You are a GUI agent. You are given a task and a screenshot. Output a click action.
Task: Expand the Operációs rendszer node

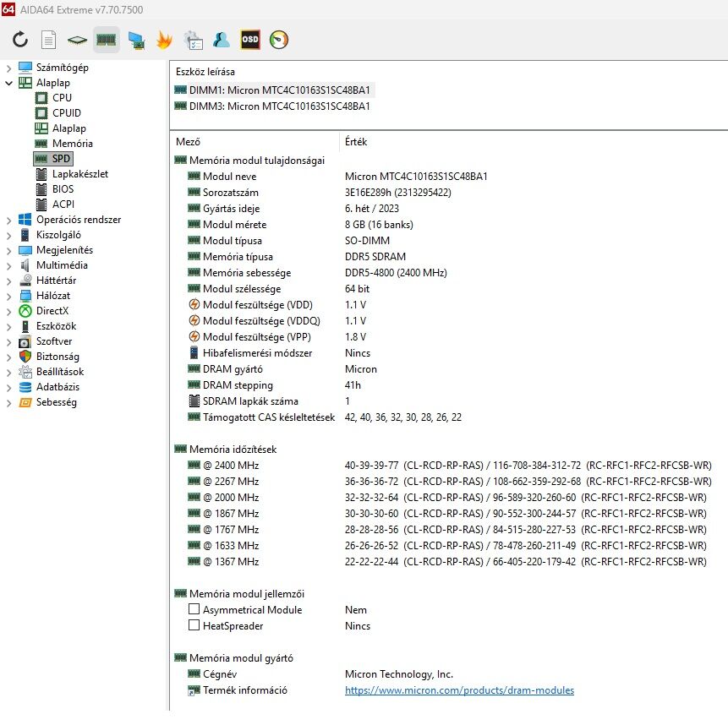[8, 221]
